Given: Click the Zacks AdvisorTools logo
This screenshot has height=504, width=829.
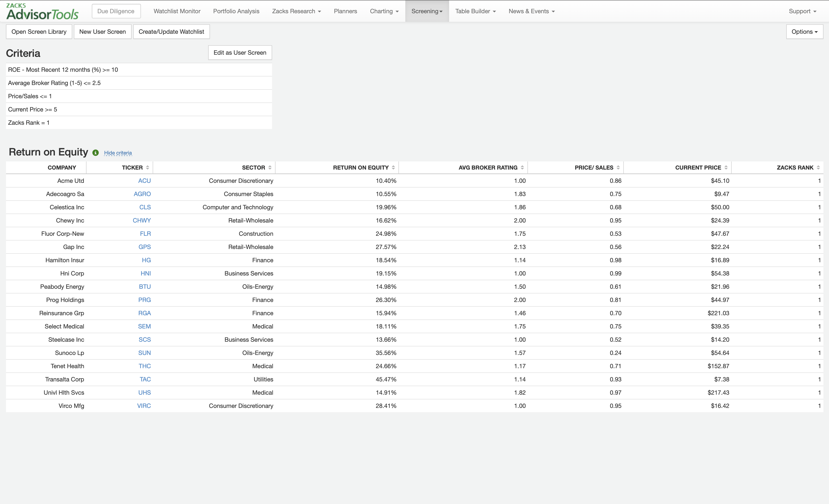Looking at the screenshot, I should (42, 11).
